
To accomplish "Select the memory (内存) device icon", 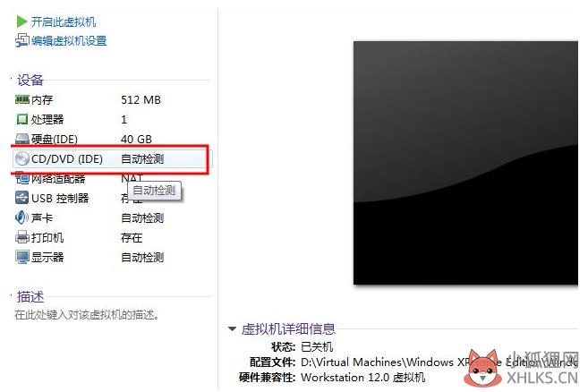I will click(22, 99).
